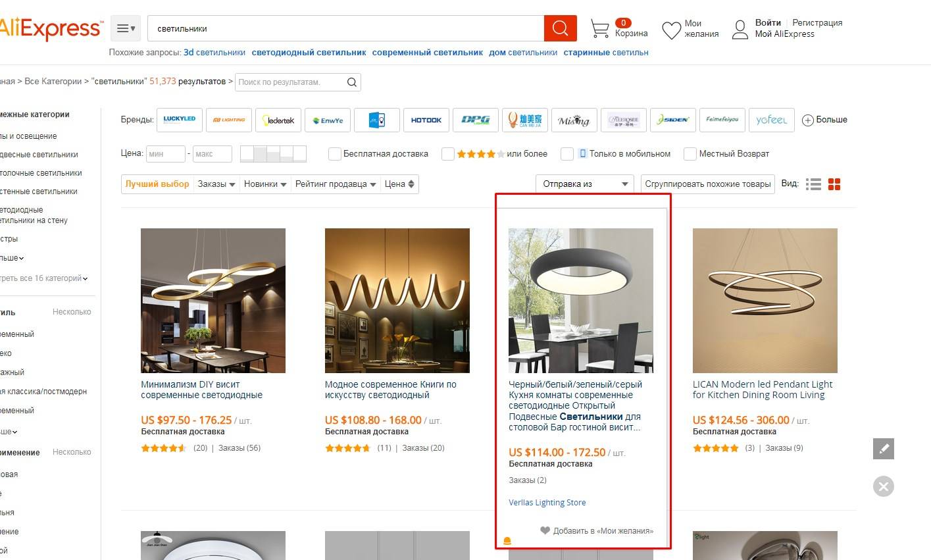Select the Ledertek brand logo
The width and height of the screenshot is (931, 560).
pos(278,120)
